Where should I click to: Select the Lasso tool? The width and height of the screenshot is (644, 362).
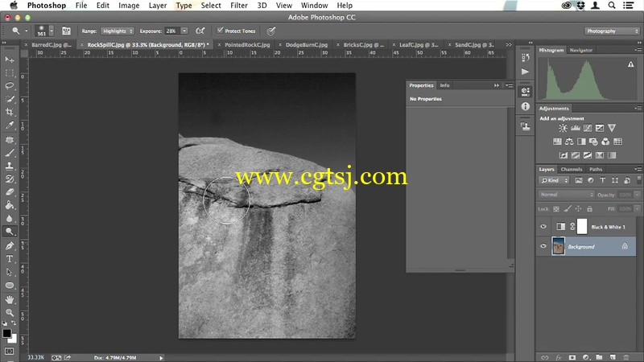click(9, 86)
